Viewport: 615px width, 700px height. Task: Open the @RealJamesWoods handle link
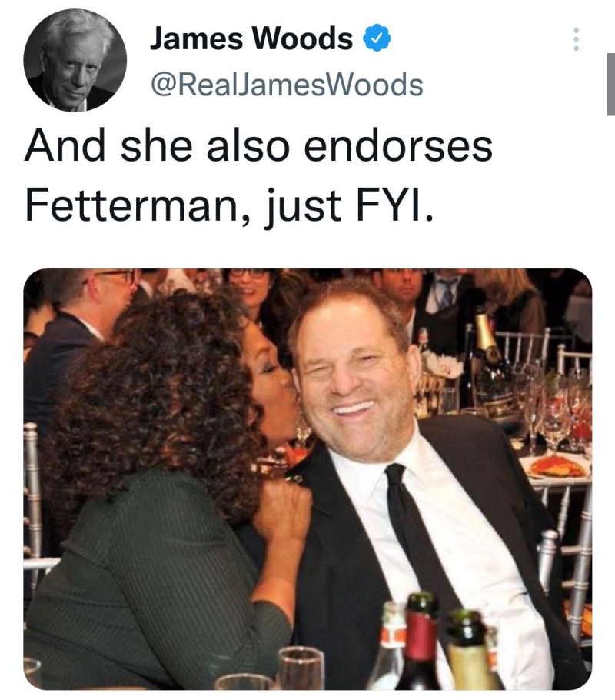point(287,85)
